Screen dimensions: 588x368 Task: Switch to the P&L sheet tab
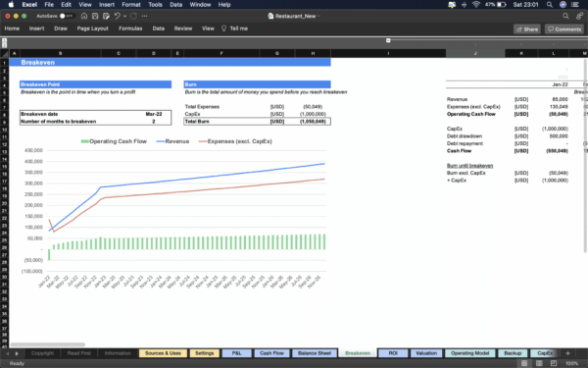pos(236,353)
